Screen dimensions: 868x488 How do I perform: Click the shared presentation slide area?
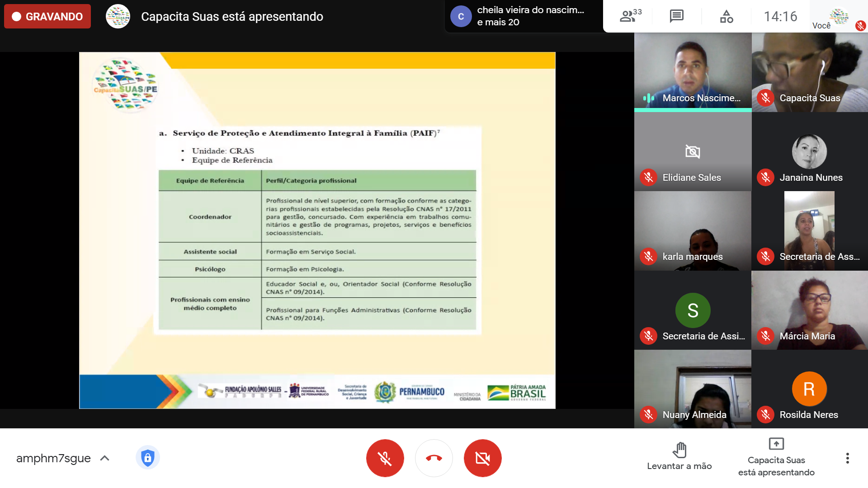tap(317, 230)
